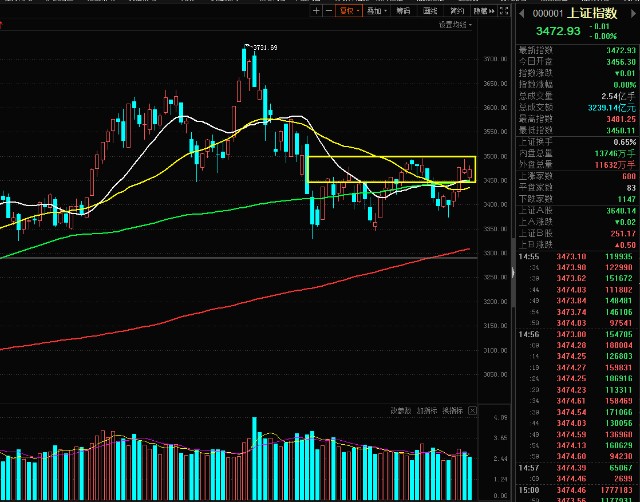Click the 3731.69 peak price marker
The image size is (640, 502).
(263, 46)
